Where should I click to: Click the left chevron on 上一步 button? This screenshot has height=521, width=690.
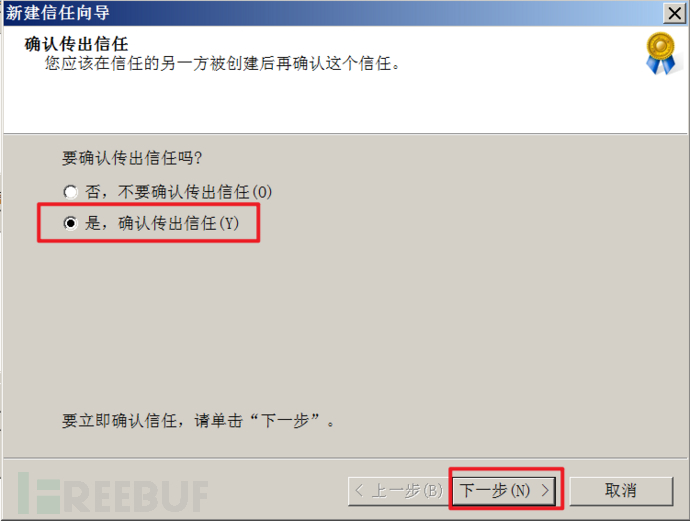pyautogui.click(x=359, y=490)
